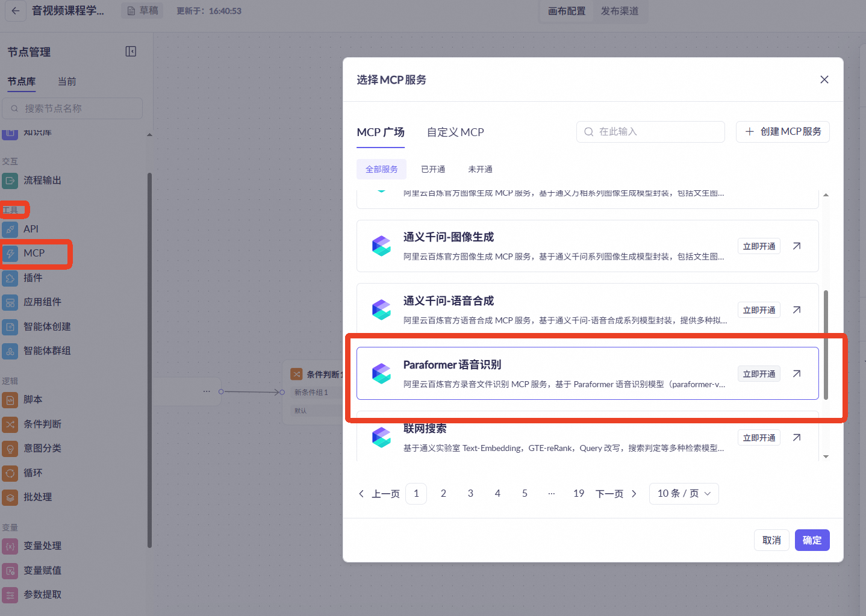Select the 变量处理 node icon
Screen dimensions: 866x616
click(10, 546)
